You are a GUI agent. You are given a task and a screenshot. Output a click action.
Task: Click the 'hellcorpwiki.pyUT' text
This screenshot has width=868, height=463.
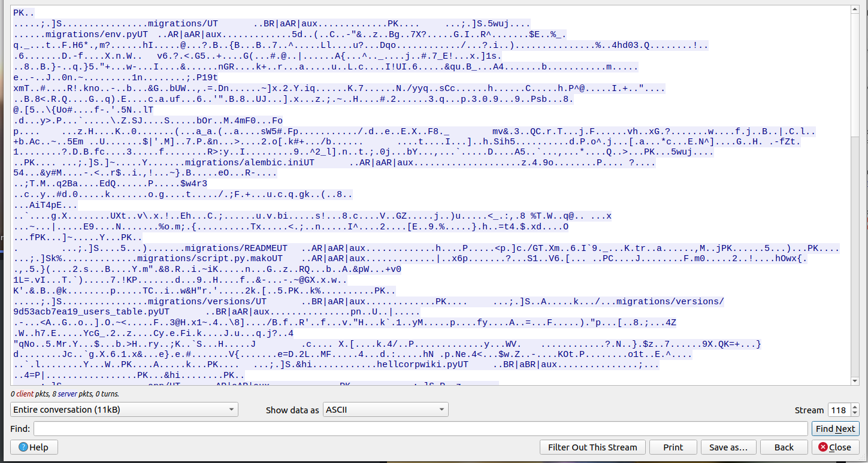pos(422,365)
